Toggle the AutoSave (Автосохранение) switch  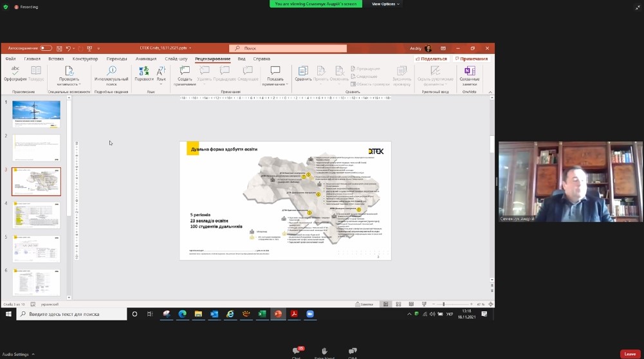(46, 48)
